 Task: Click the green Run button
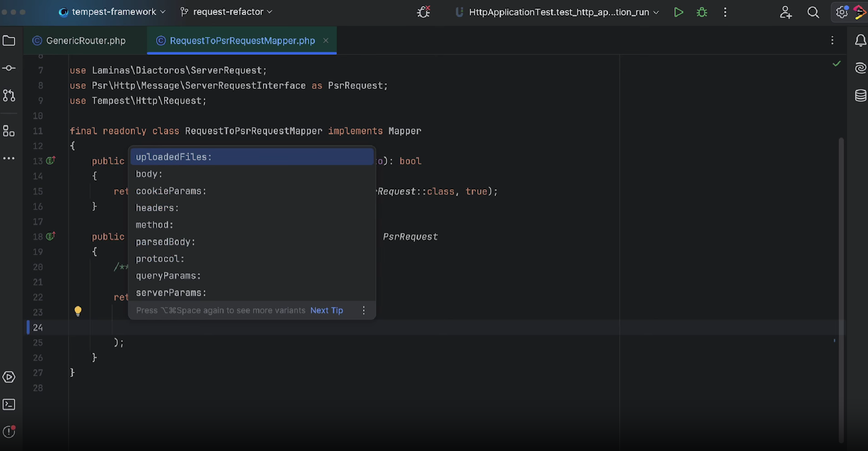pos(678,12)
